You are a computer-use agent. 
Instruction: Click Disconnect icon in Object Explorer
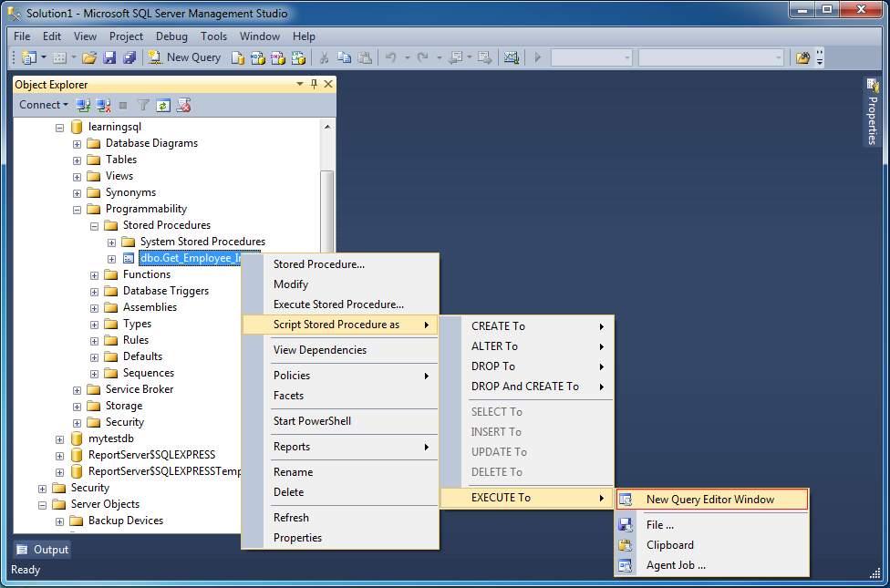tap(103, 105)
